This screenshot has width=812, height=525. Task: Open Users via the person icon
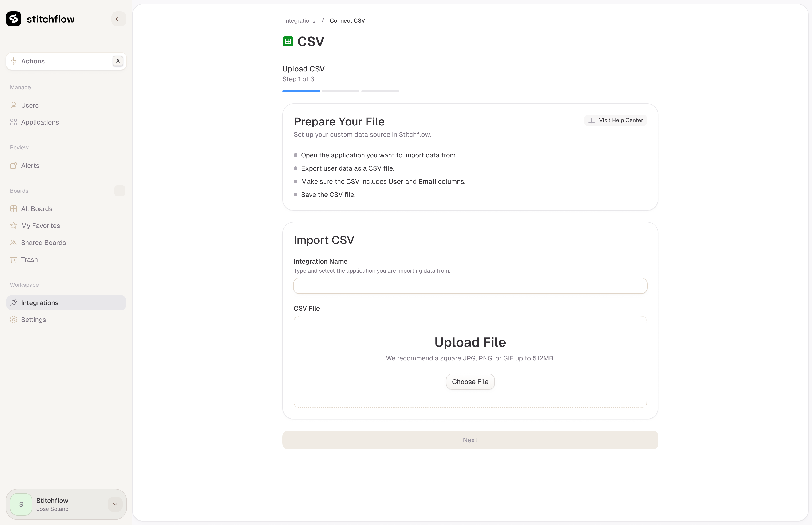click(x=14, y=105)
